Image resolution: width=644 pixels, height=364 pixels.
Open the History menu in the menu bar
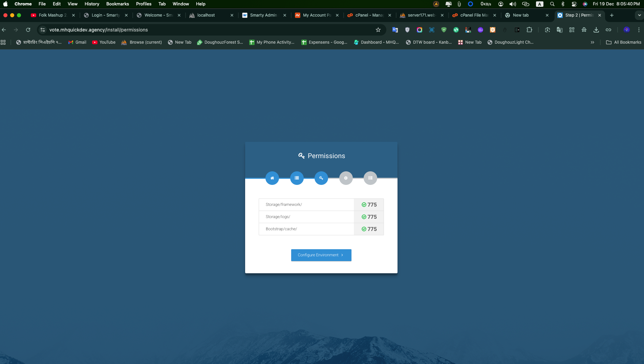coord(91,4)
